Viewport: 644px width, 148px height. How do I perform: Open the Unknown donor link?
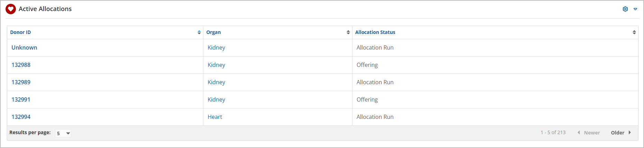[24, 47]
